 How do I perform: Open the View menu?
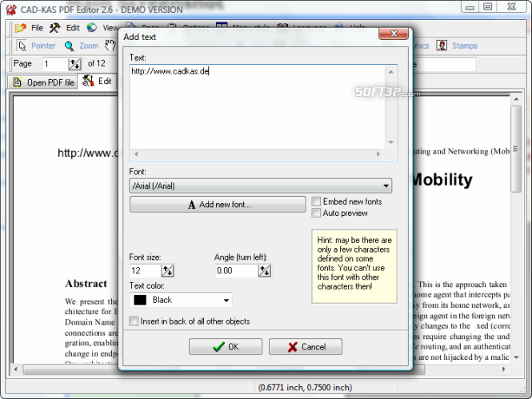coord(110,28)
